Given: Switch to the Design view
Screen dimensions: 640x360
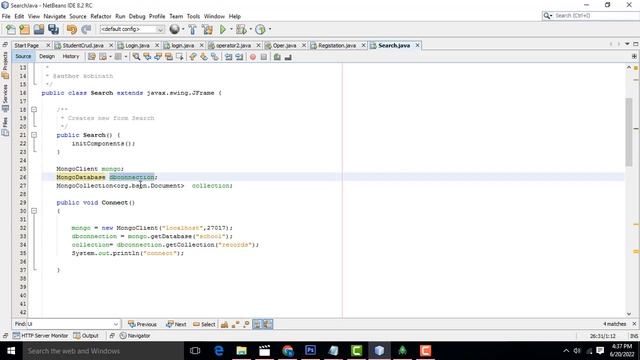Looking at the screenshot, I should (x=47, y=56).
